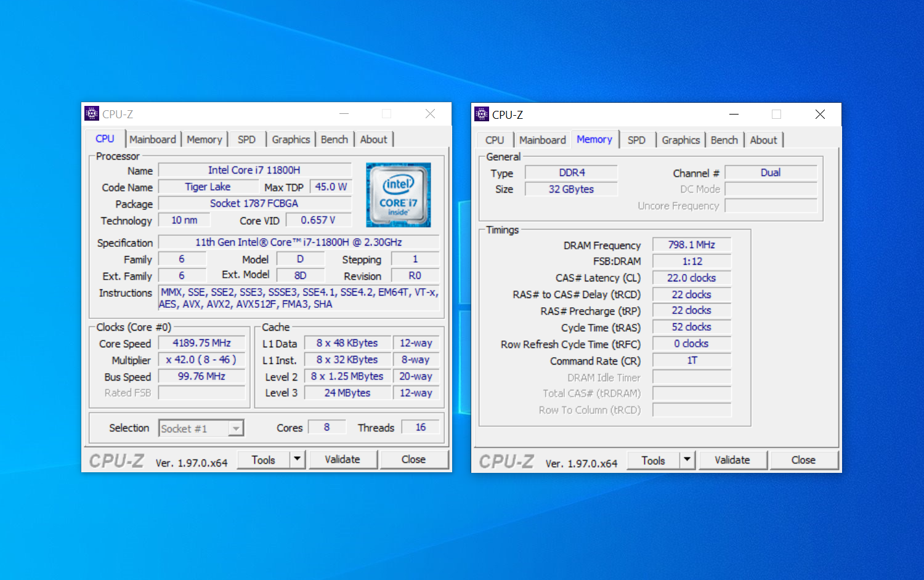Click Close button in left window
This screenshot has width=924, height=580.
[x=414, y=459]
